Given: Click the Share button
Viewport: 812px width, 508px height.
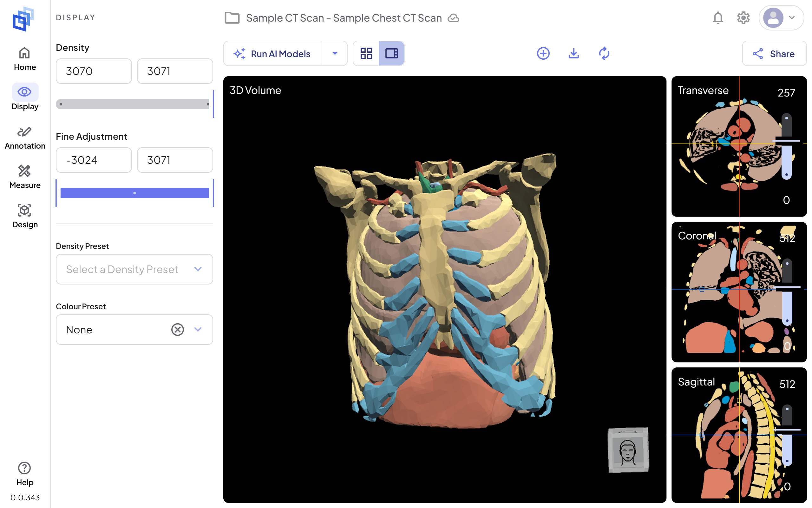Looking at the screenshot, I should tap(775, 53).
